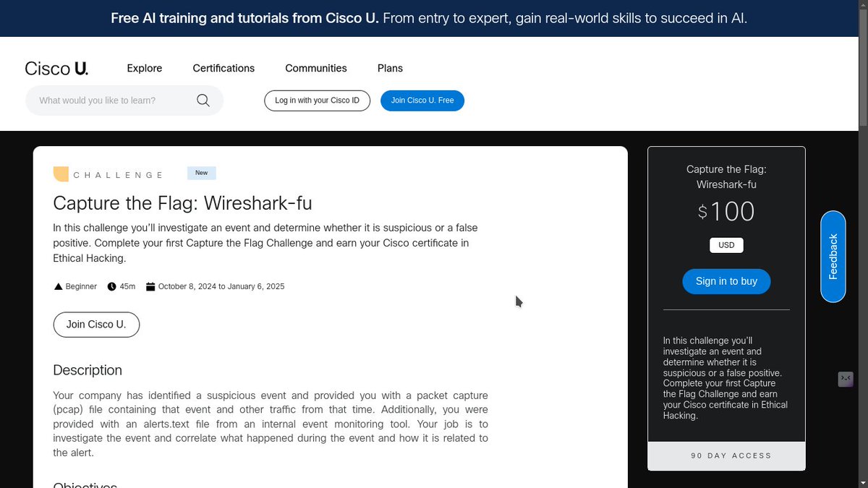Viewport: 868px width, 488px height.
Task: Open the chat widget icon at right edge
Action: (846, 379)
